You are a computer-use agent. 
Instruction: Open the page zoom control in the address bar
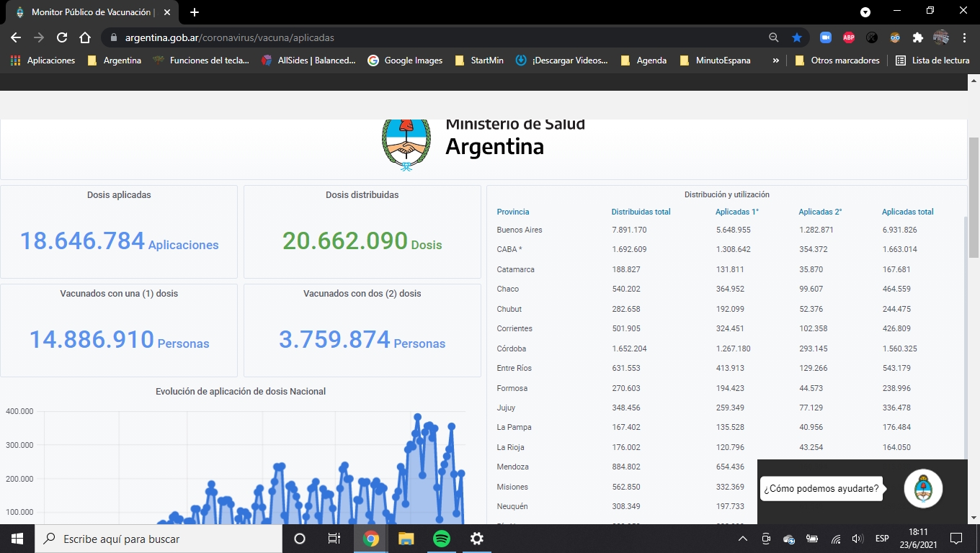tap(774, 37)
